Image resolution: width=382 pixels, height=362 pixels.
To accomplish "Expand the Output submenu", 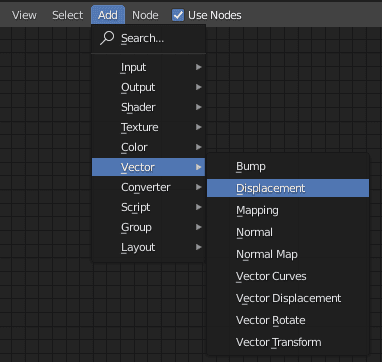I will [149, 87].
